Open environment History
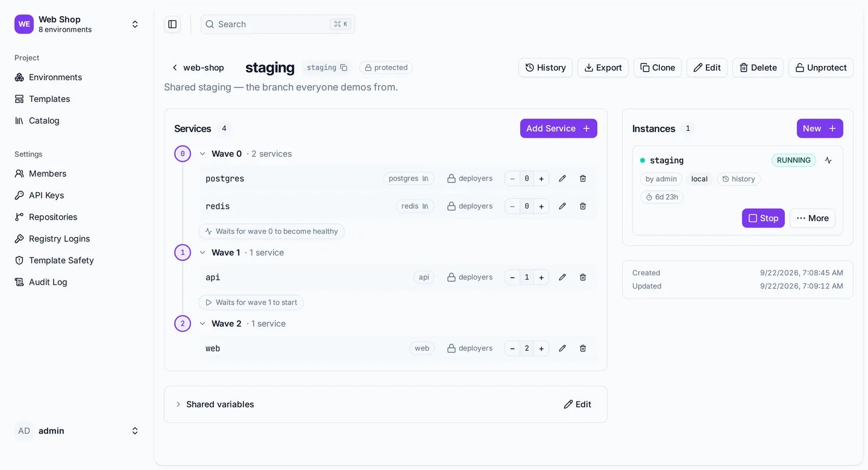Screen dimensions: 868x470 pyautogui.click(x=545, y=68)
